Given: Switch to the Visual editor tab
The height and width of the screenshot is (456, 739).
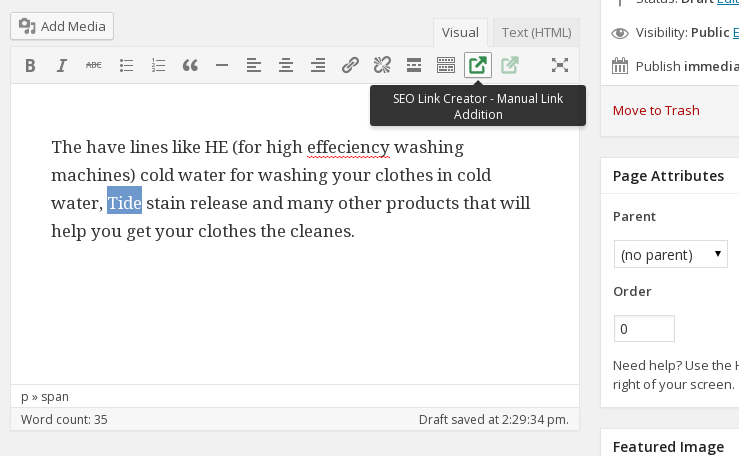Looking at the screenshot, I should click(x=460, y=33).
